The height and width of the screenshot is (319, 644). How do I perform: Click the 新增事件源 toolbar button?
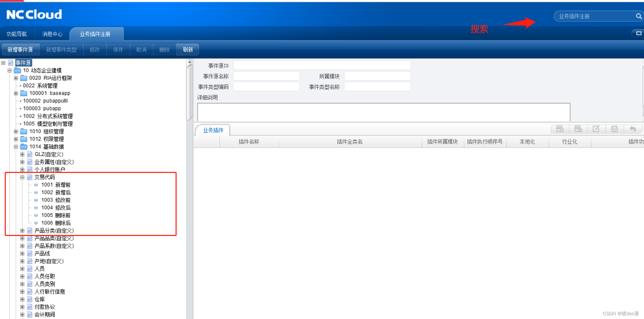coord(20,49)
